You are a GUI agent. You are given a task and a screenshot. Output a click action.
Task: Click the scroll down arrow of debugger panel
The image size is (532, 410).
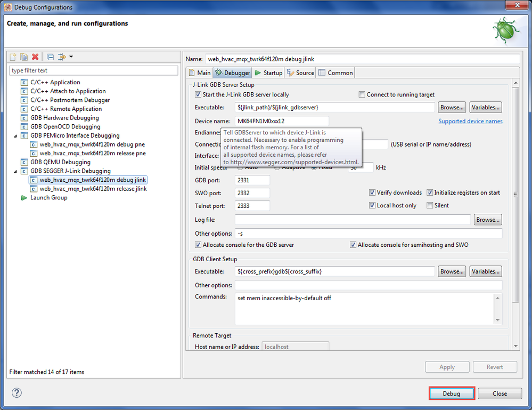(515, 347)
